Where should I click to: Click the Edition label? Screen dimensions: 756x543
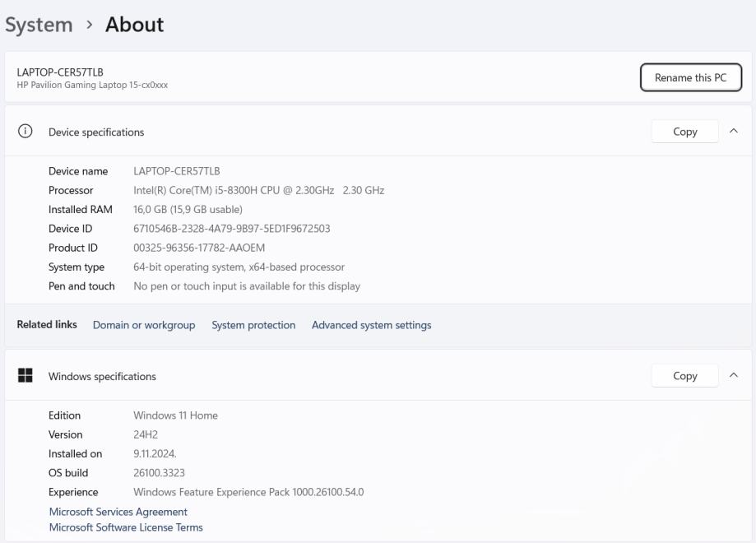pyautogui.click(x=64, y=415)
